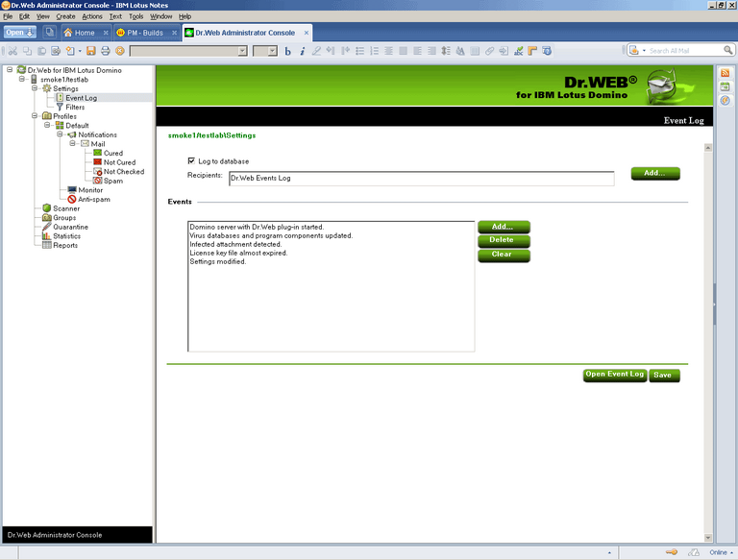The width and height of the screenshot is (738, 560).
Task: Click the Open list thumbnails icon
Action: pyautogui.click(x=49, y=32)
